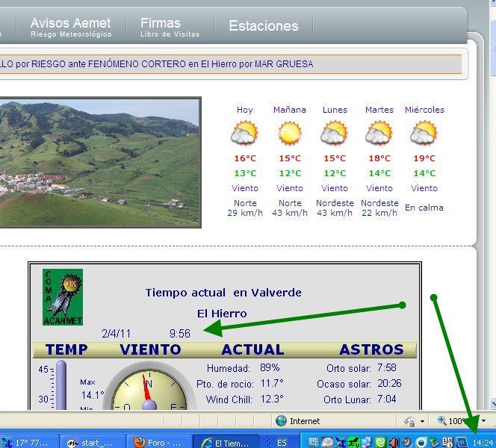The image size is (496, 448).
Task: Click the Ocaso solar 20:26 value
Action: coord(389,384)
